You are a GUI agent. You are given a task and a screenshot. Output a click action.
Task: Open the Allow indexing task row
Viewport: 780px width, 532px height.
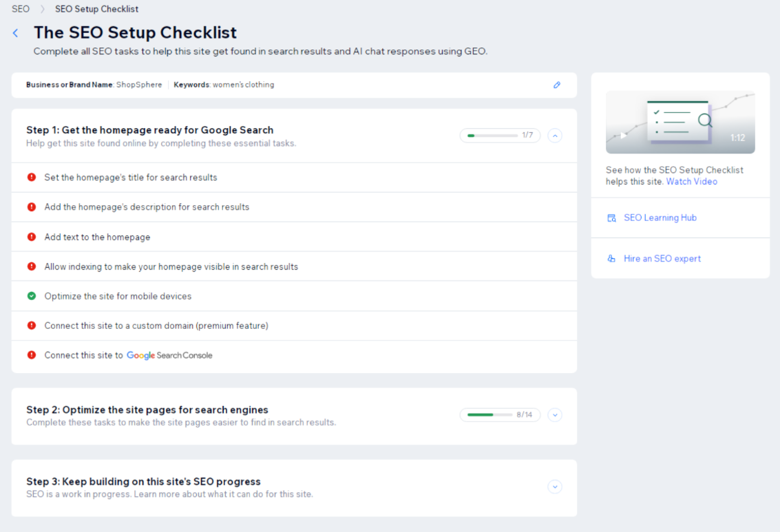click(x=171, y=266)
